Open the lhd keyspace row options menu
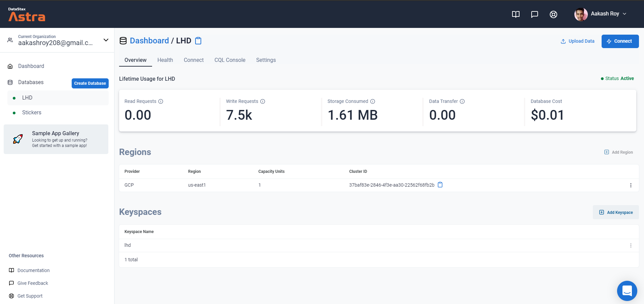644x304 pixels. click(x=631, y=245)
